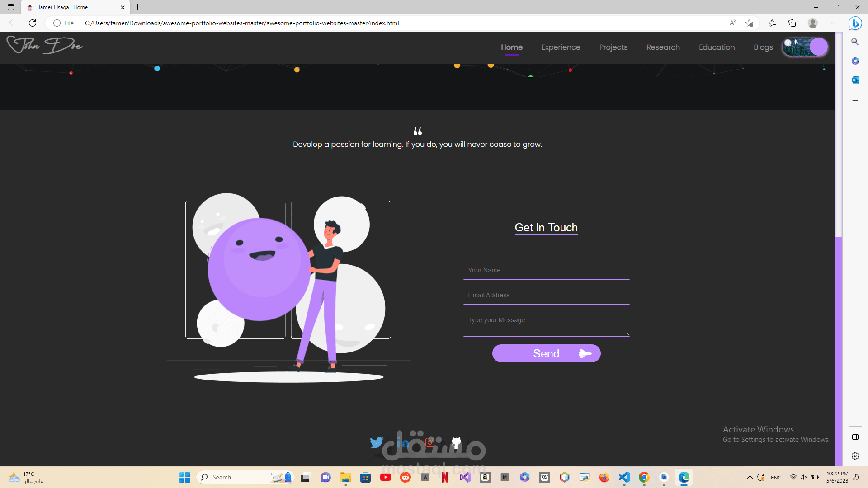Viewport: 868px width, 488px height.
Task: Focus the Your Name input field
Action: point(546,270)
